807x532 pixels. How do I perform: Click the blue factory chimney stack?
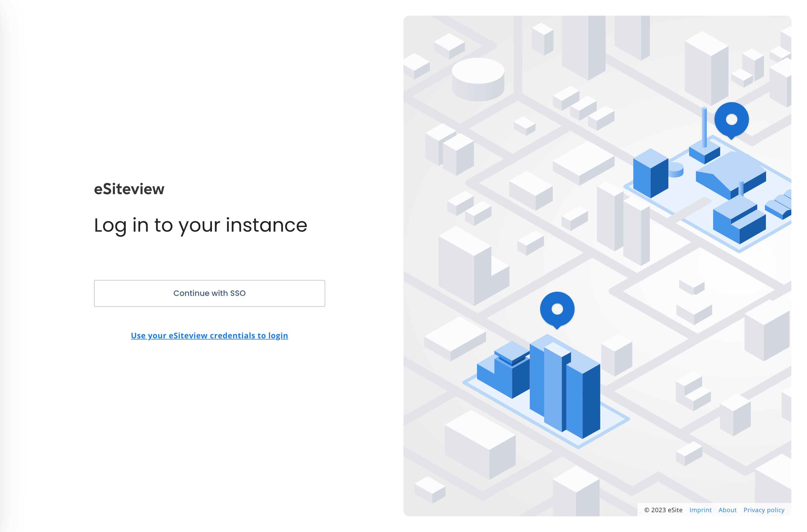pyautogui.click(x=704, y=127)
